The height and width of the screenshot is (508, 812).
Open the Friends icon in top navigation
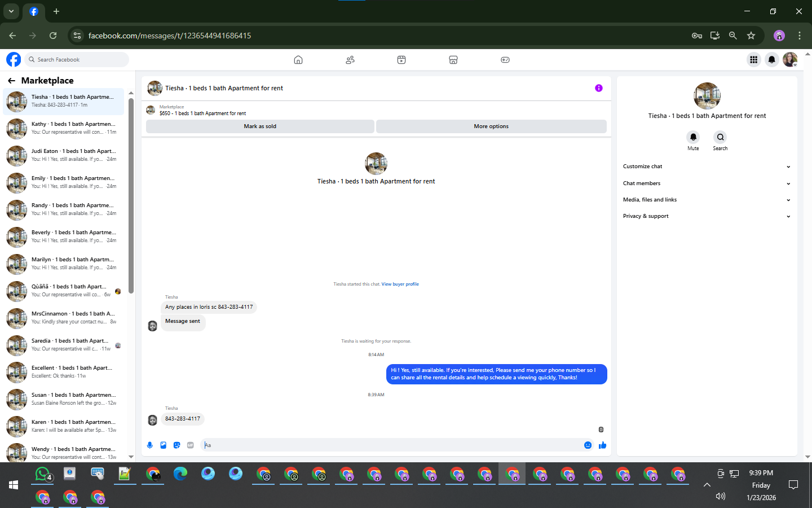pos(350,60)
